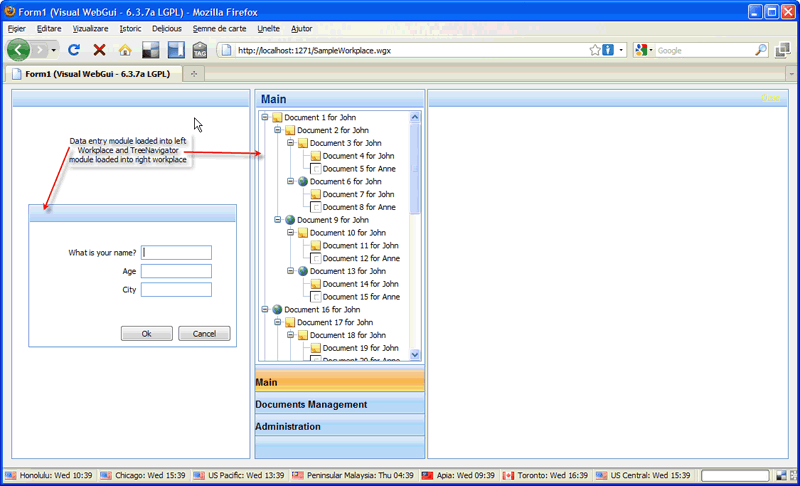Open the Unelte menu
The image size is (800, 486).
click(268, 29)
